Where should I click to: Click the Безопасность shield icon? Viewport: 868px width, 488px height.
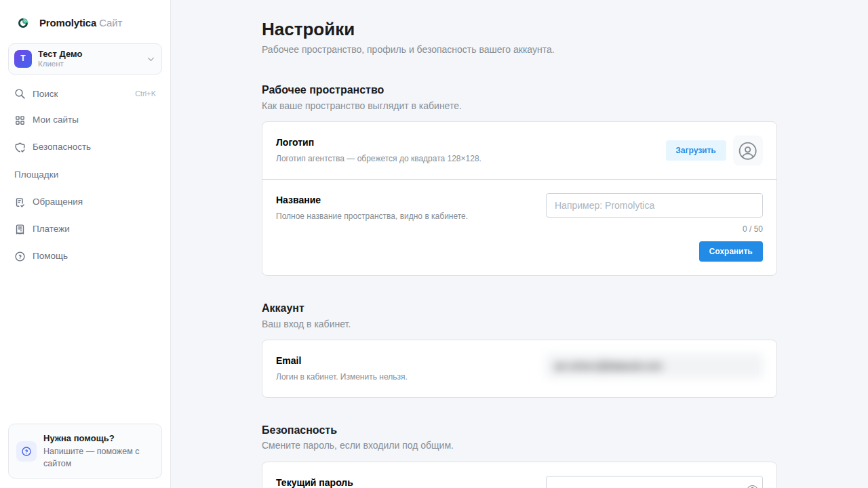tap(20, 147)
